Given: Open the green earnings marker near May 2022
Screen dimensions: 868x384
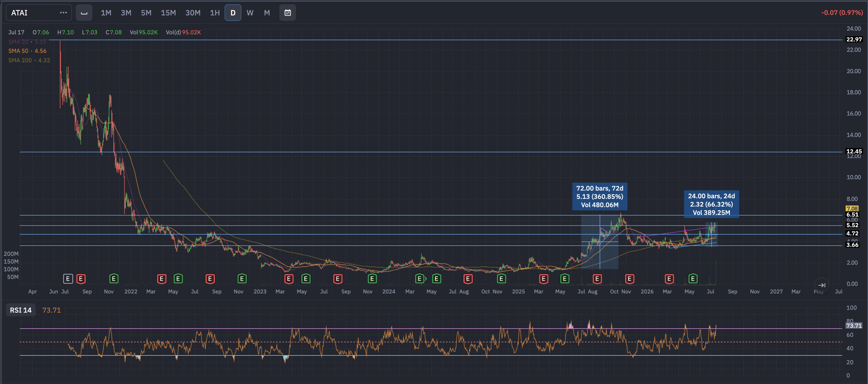Looking at the screenshot, I should click(x=178, y=279).
